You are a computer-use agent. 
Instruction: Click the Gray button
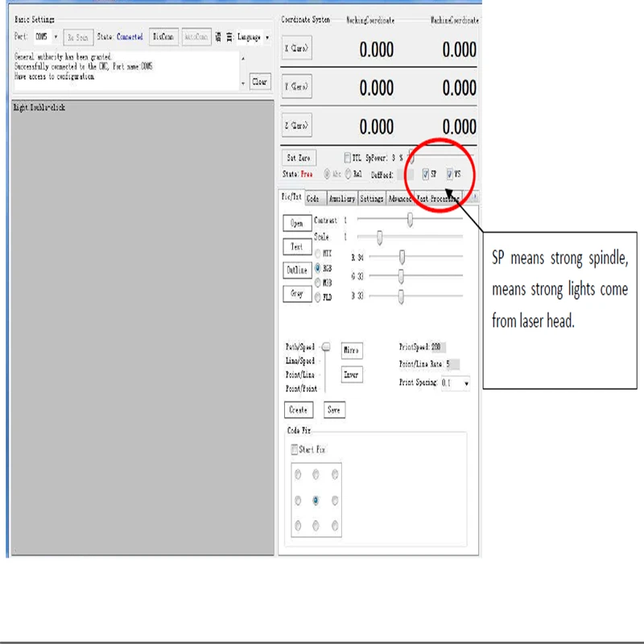click(297, 294)
